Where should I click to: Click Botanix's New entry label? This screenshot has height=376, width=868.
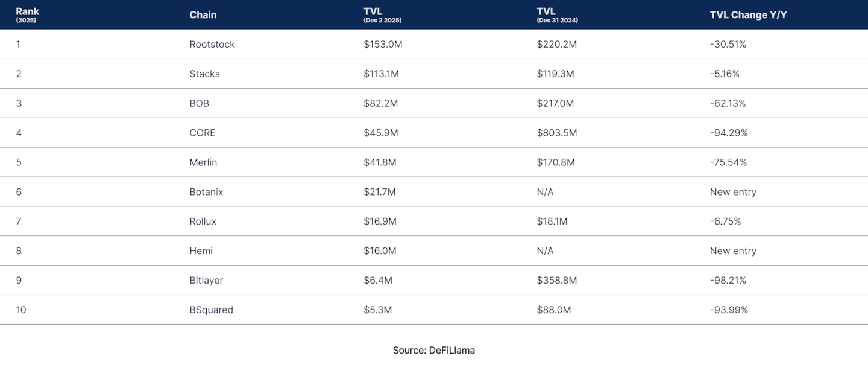coord(733,193)
